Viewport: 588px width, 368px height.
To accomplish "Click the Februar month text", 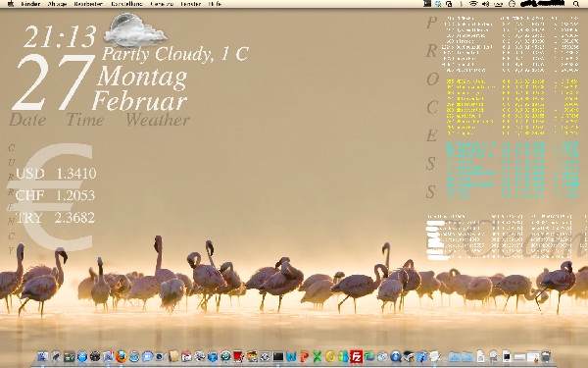I will click(139, 101).
